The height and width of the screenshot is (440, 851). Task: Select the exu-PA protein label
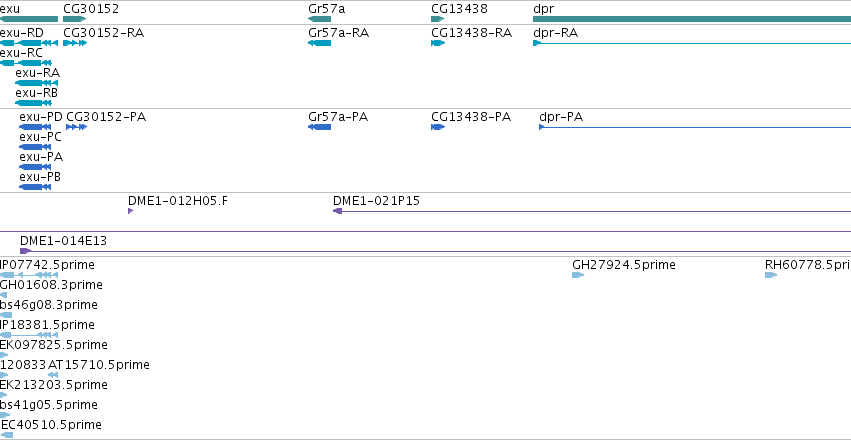coord(41,157)
